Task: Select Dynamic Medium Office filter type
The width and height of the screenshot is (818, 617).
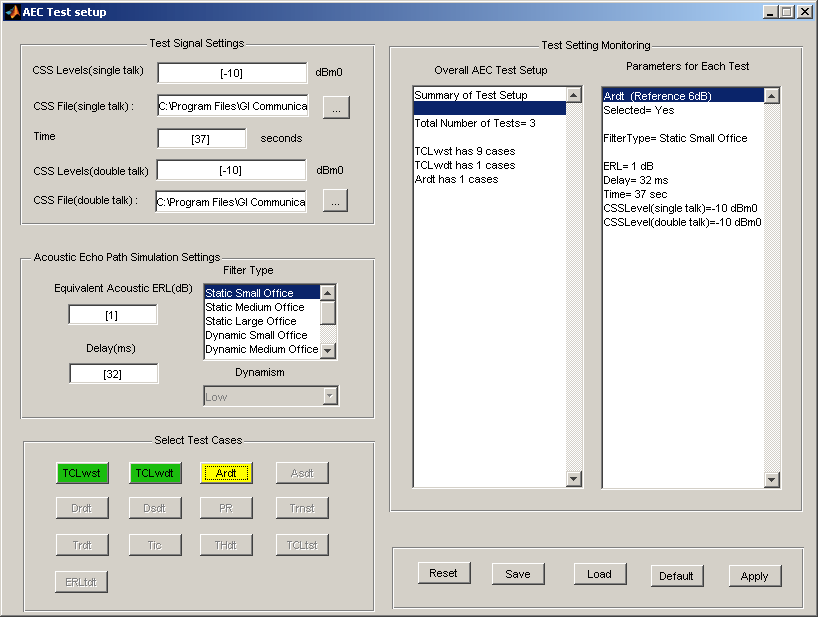Action: (x=262, y=349)
